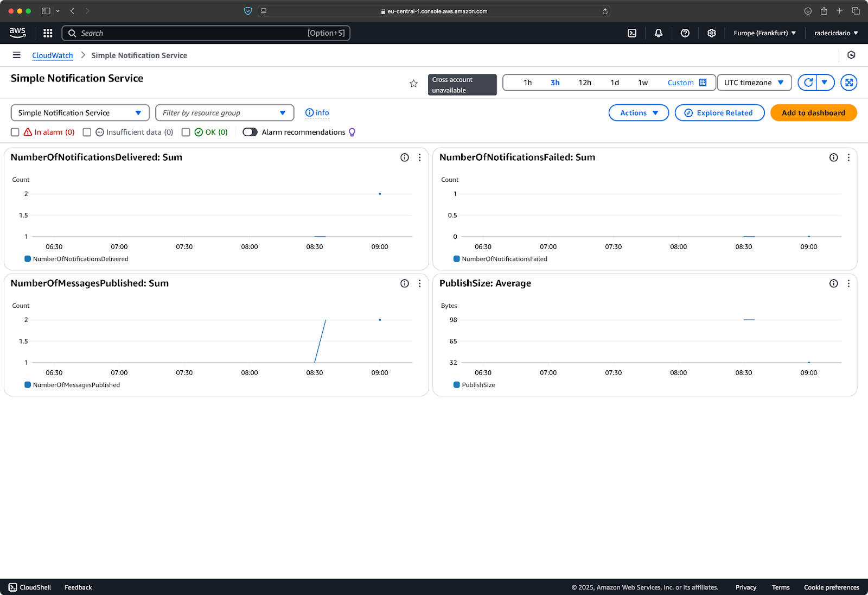Open the hamburger side navigation menu

pyautogui.click(x=17, y=55)
